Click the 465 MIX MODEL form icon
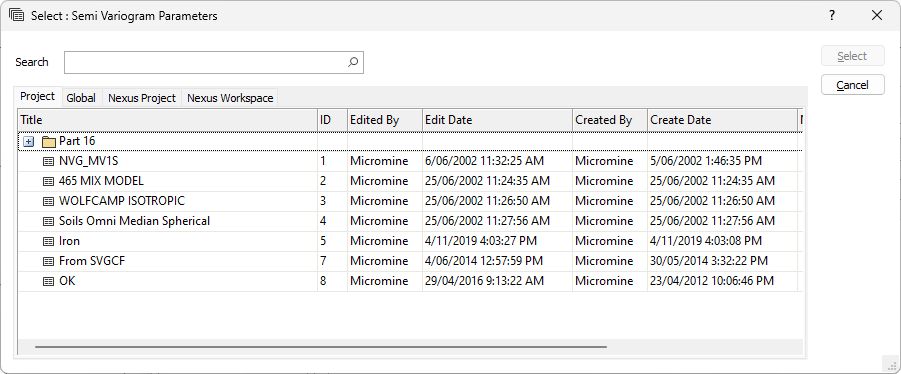The height and width of the screenshot is (374, 901). (49, 182)
